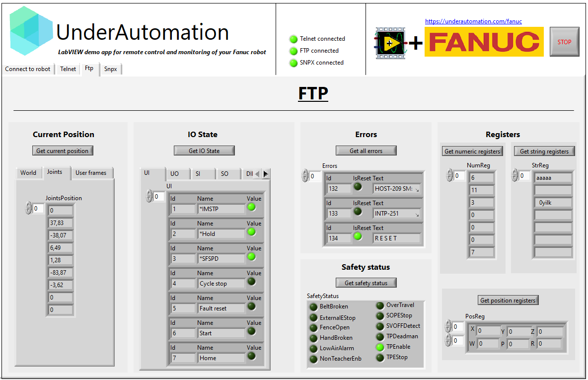
Task: Click the TPEnable green safety LED
Action: (380, 347)
